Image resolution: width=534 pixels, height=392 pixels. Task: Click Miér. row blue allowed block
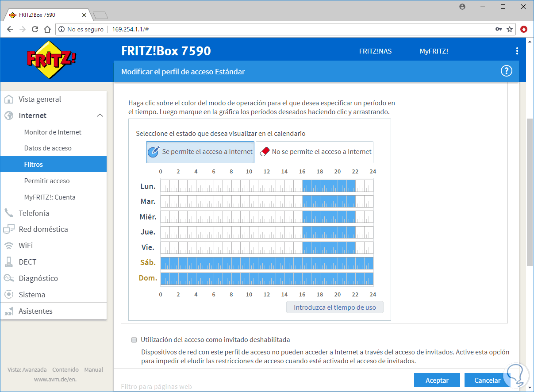click(329, 217)
